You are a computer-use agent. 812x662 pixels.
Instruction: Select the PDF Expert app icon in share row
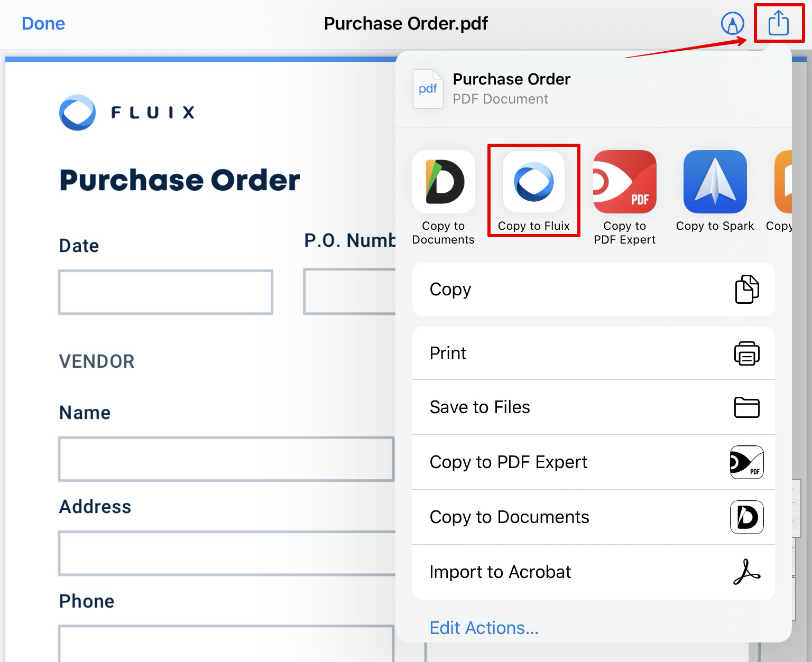(625, 182)
